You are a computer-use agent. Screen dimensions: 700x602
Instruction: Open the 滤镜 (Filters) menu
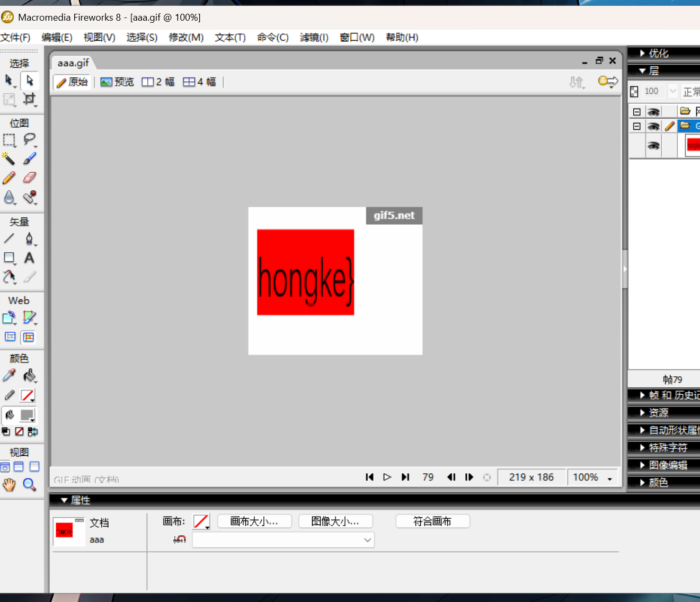tap(314, 38)
